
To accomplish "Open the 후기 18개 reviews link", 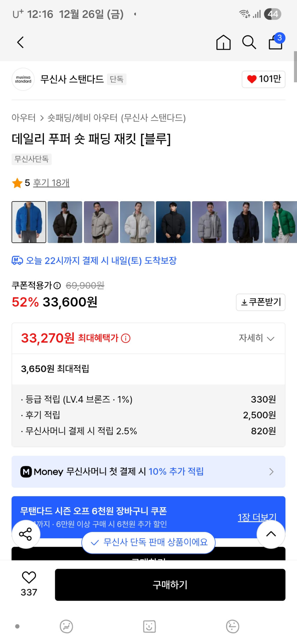I will [51, 183].
